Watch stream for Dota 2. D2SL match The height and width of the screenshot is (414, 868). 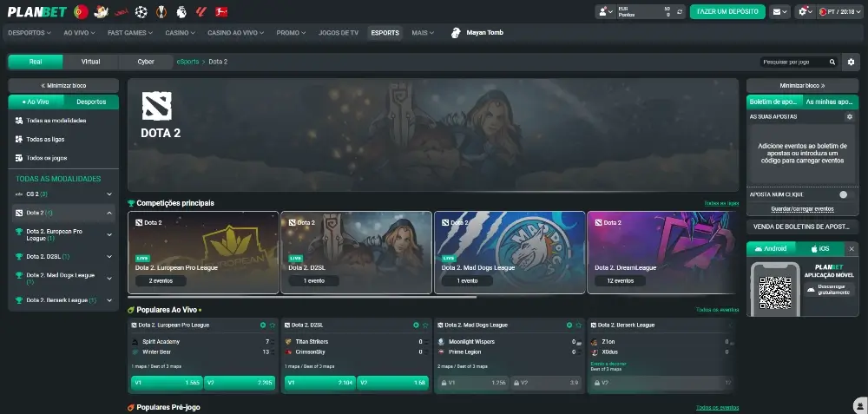pos(416,325)
